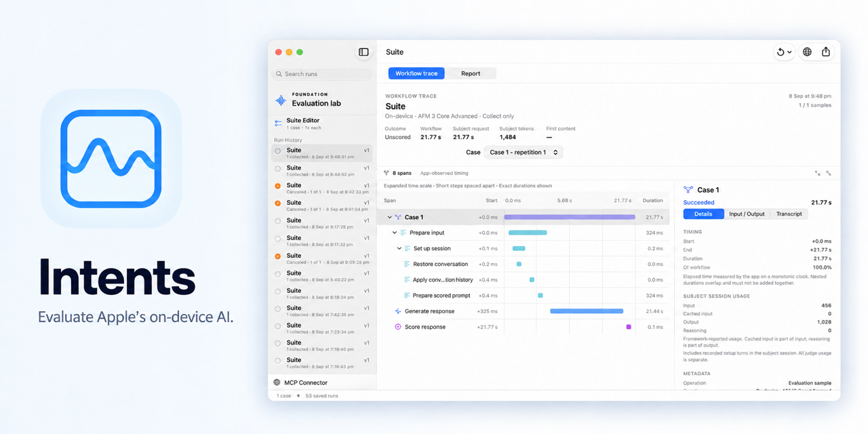
Task: Click the Prepare input span icon
Action: (403, 233)
